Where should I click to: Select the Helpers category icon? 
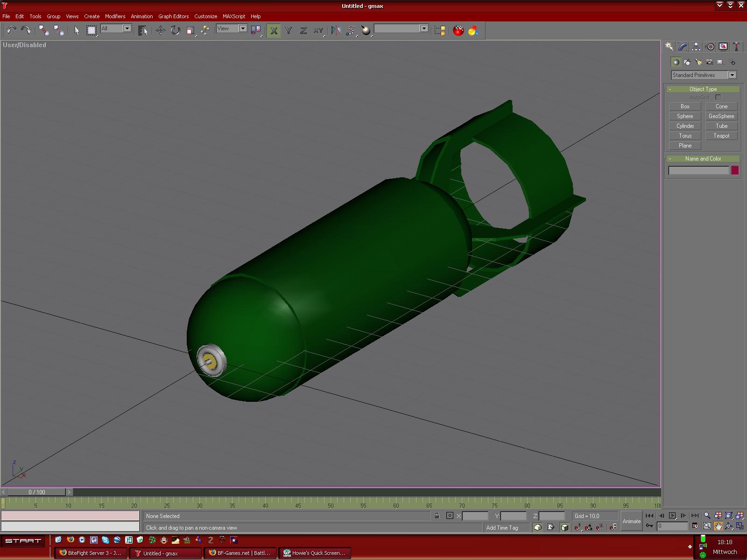720,62
